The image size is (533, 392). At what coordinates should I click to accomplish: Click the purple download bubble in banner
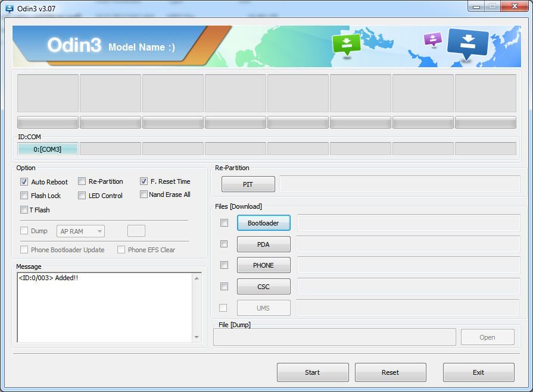coord(433,39)
